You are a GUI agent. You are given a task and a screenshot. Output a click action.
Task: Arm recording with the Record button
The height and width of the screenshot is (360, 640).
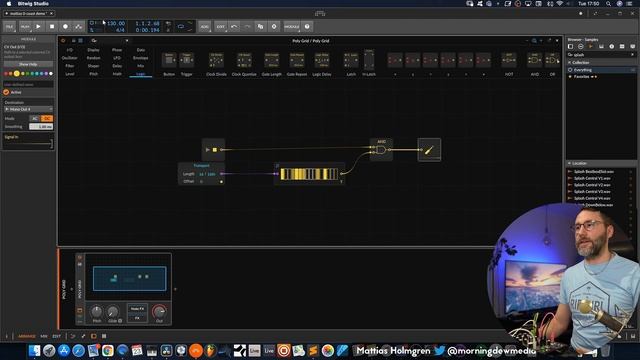coord(65,27)
